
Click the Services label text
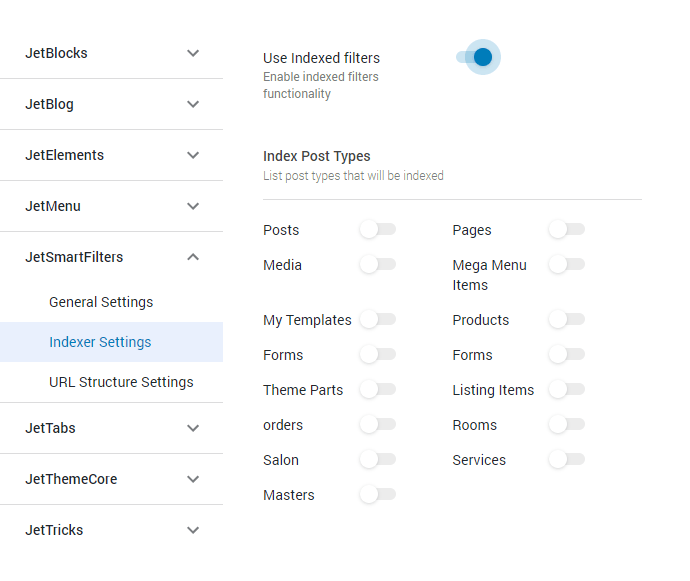479,460
